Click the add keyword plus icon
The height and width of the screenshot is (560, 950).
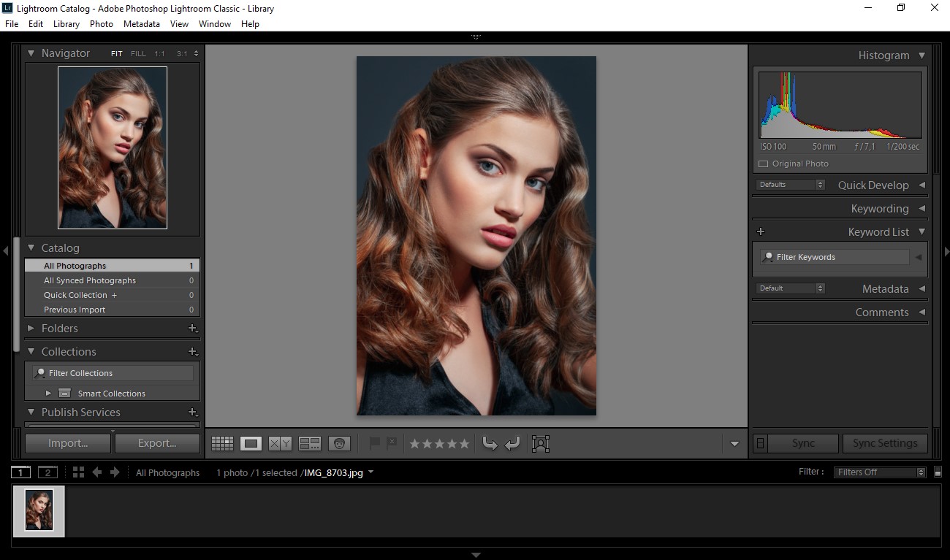point(760,231)
